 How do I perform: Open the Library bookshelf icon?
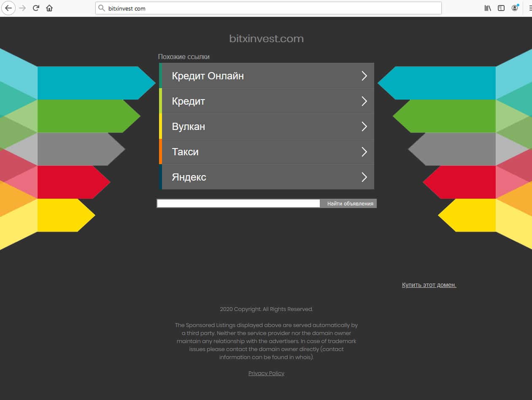488,8
